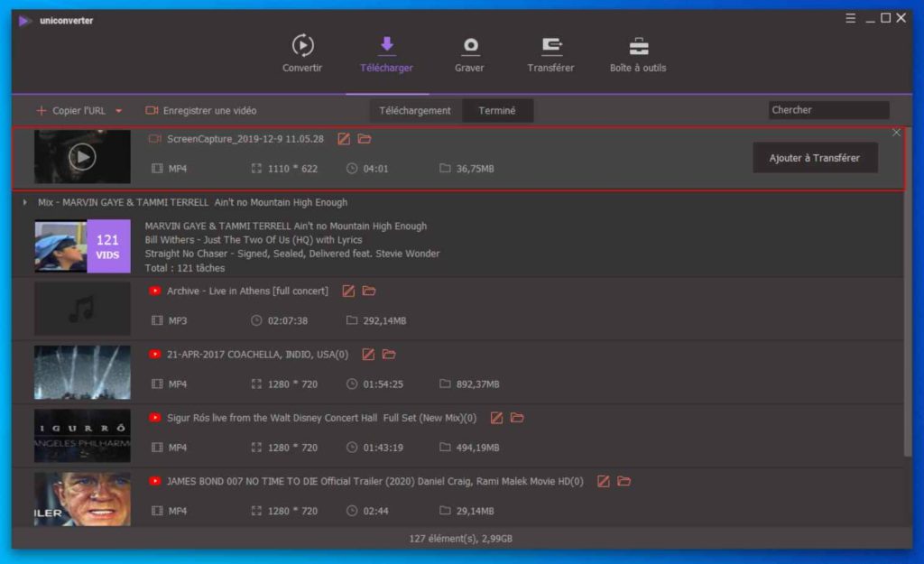Screen dimensions: 924x564
Task: Open the Télécharger section
Action: [x=386, y=53]
